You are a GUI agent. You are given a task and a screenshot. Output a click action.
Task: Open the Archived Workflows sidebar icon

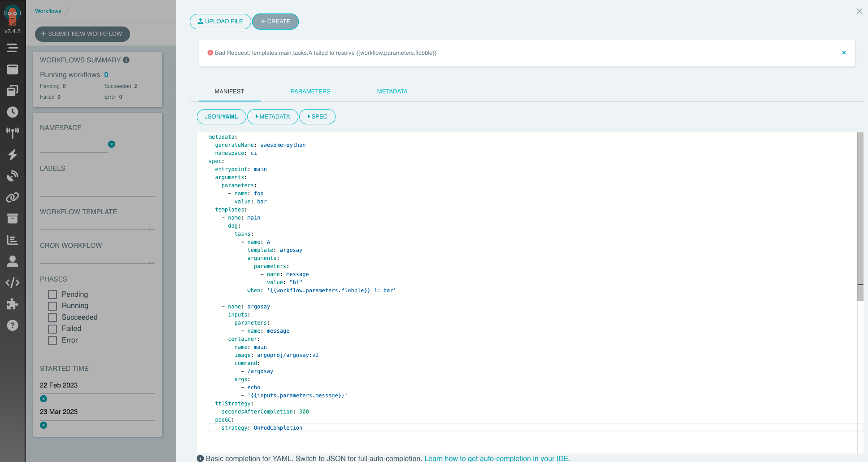[13, 219]
